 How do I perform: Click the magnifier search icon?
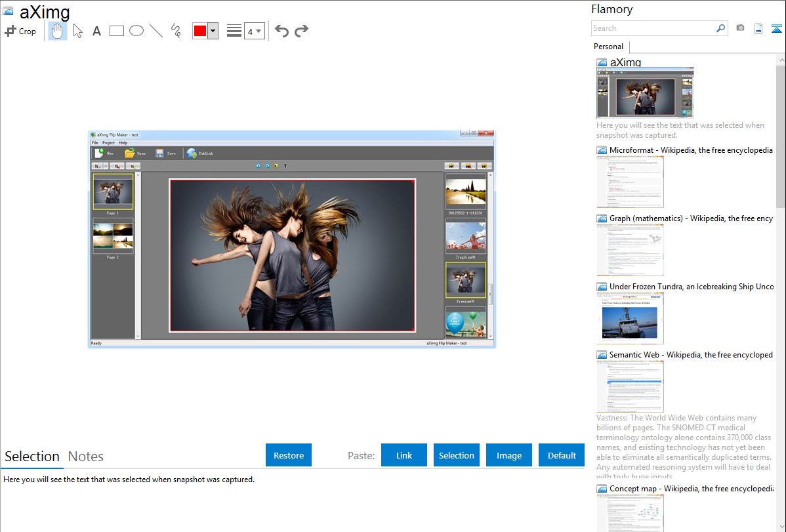tap(720, 28)
